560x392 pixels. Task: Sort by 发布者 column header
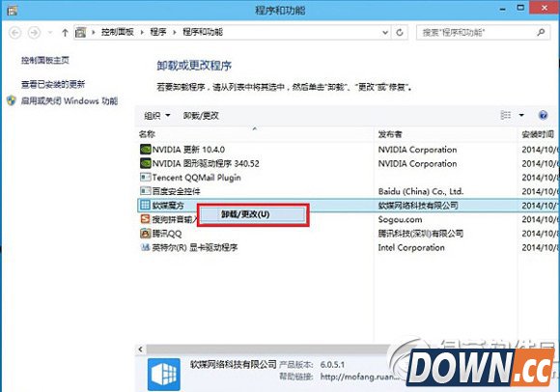pos(390,134)
